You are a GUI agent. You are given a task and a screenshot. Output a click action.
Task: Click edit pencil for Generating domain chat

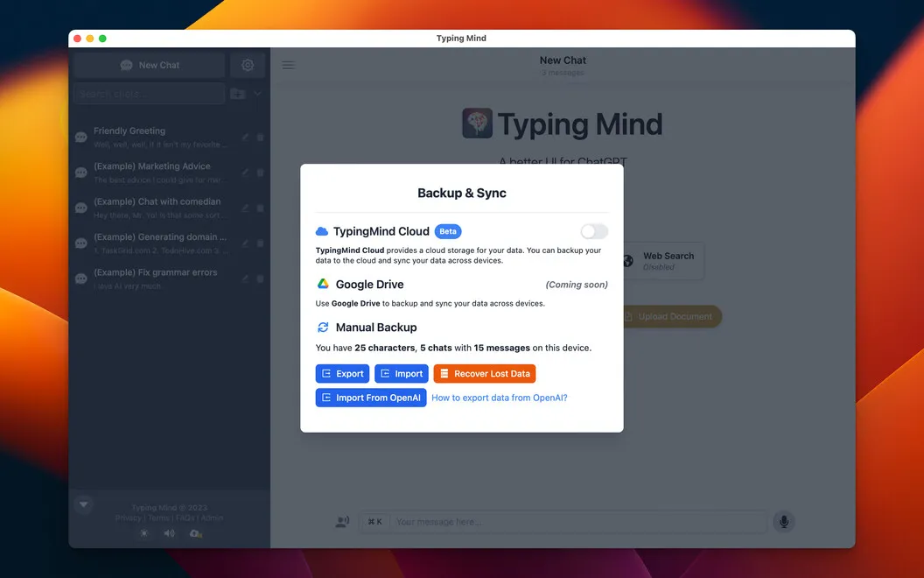(245, 243)
